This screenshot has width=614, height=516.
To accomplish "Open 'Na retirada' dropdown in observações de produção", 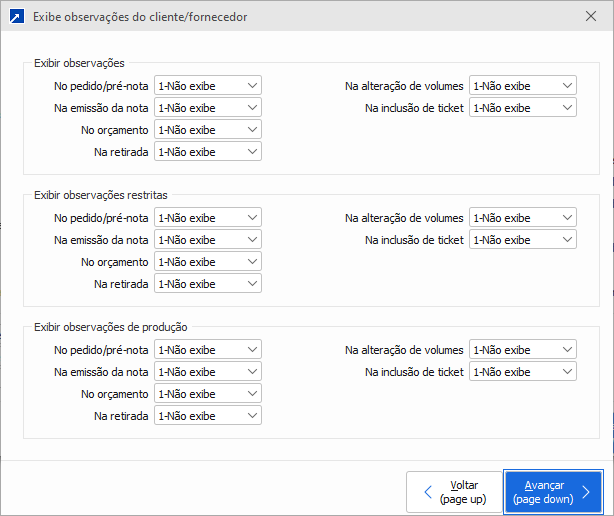I will [208, 416].
